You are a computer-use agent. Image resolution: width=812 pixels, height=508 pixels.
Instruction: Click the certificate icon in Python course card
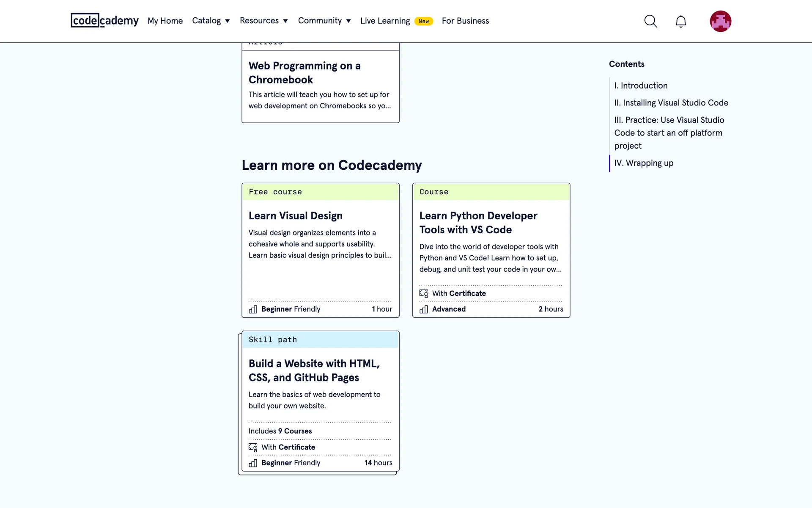point(423,293)
